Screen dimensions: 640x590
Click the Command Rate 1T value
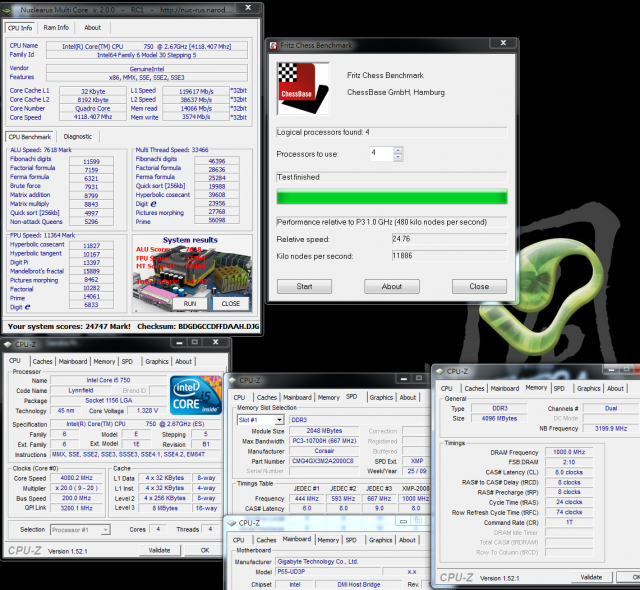pyautogui.click(x=569, y=522)
